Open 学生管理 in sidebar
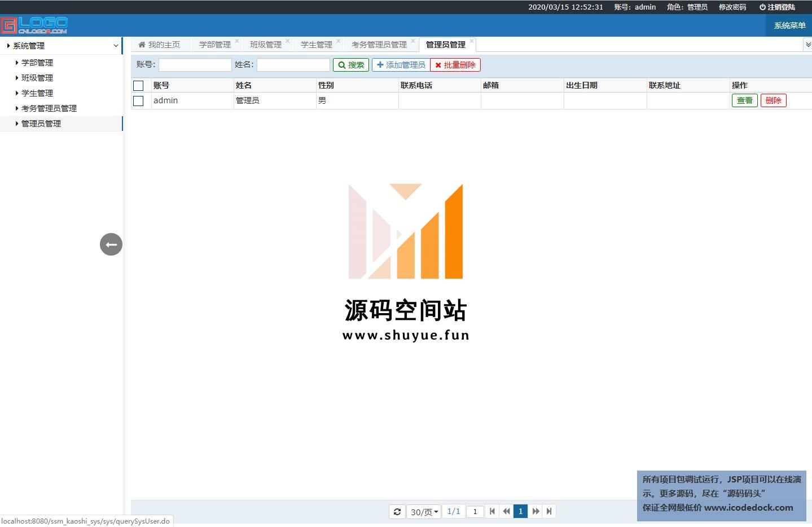The height and width of the screenshot is (527, 812). tap(37, 93)
